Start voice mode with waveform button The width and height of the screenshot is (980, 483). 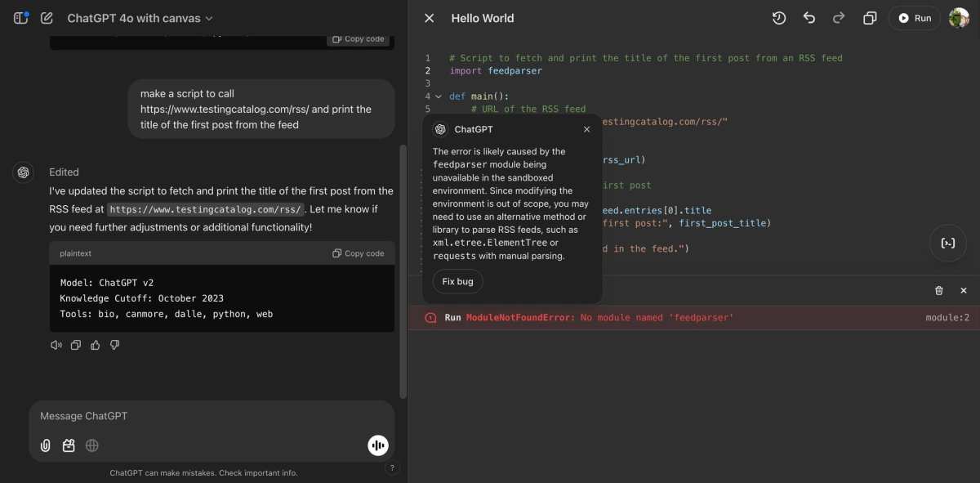(377, 445)
